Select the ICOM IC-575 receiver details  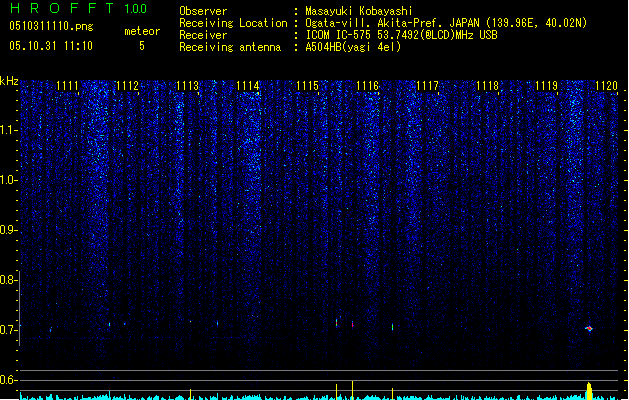pos(402,35)
